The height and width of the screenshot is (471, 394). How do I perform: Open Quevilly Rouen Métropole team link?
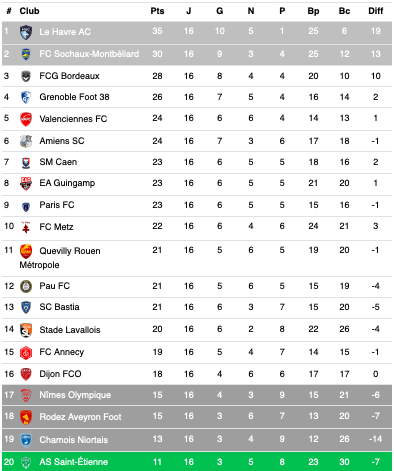(x=60, y=258)
